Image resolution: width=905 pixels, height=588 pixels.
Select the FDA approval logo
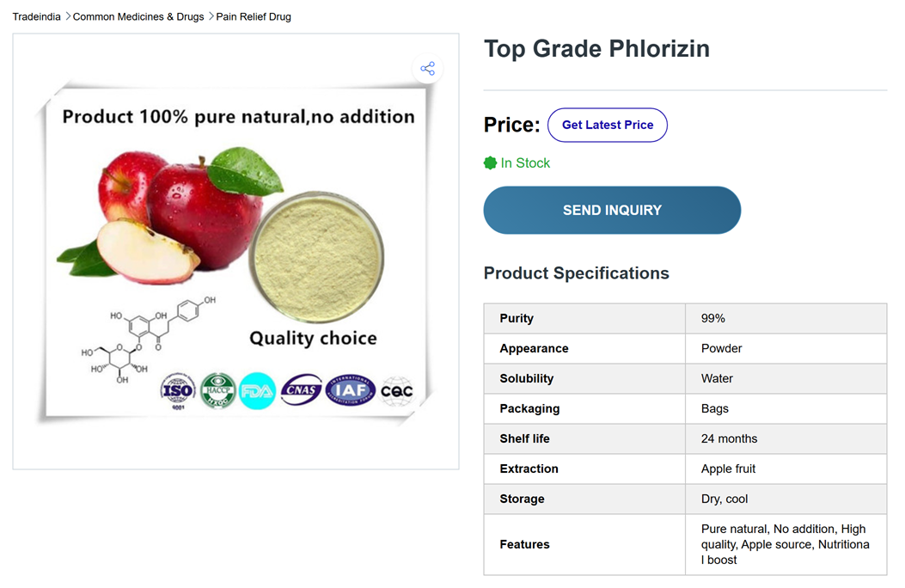point(257,390)
